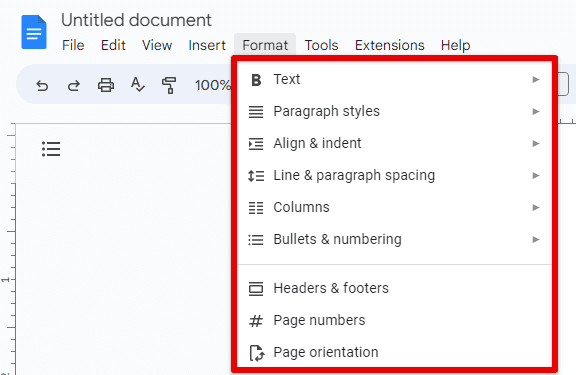Image resolution: width=576 pixels, height=375 pixels.
Task: Open the Tools menu
Action: [321, 45]
